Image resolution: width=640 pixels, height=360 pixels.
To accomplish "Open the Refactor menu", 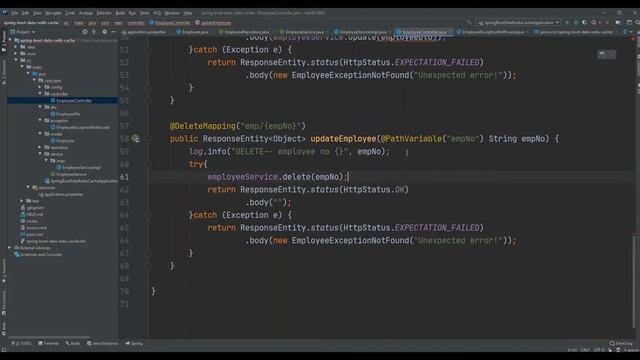I will [x=104, y=13].
